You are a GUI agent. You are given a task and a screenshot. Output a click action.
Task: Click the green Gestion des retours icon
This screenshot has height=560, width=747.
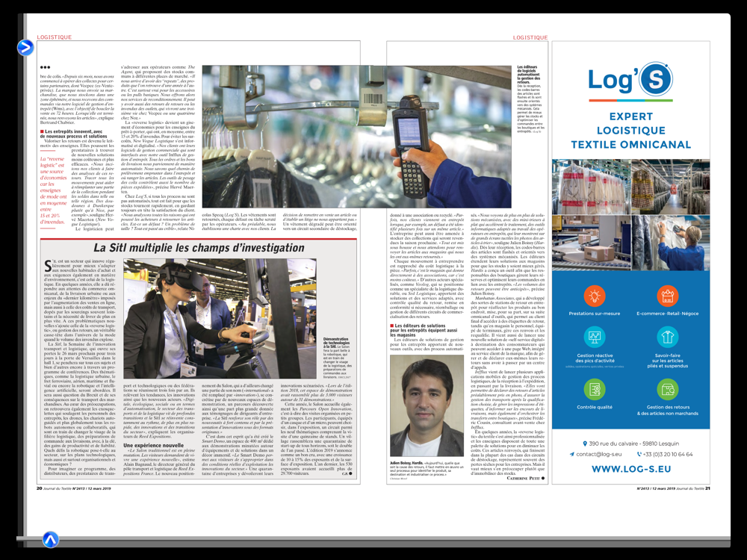point(667,389)
